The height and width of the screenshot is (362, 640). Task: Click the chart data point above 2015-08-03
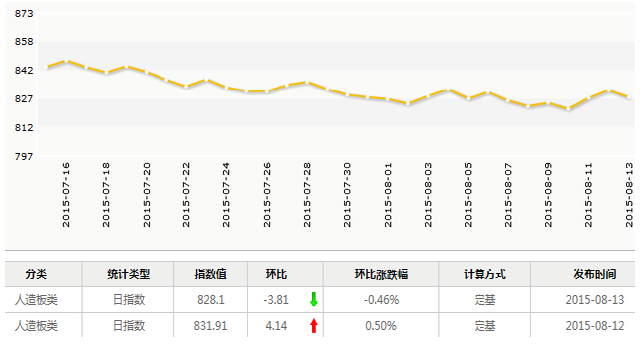(428, 96)
